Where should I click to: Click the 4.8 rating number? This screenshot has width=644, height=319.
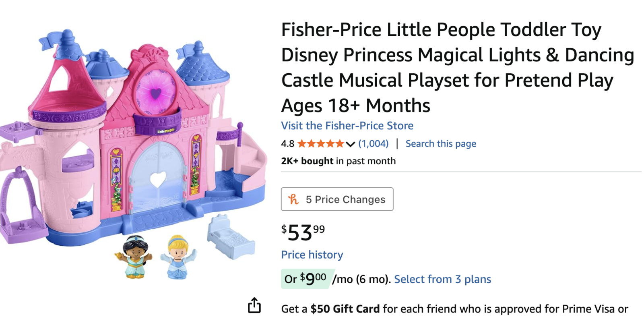point(287,144)
